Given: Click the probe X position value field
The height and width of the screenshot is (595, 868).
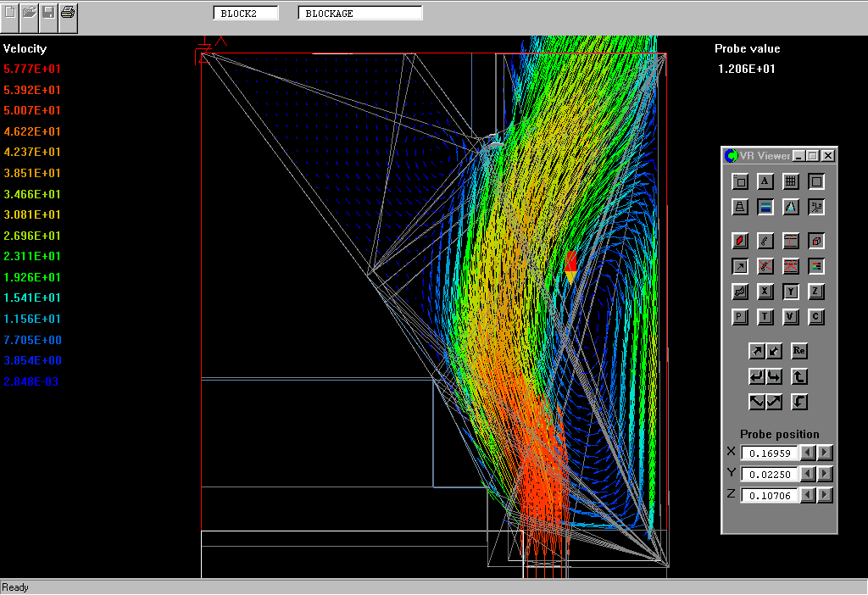Looking at the screenshot, I should click(x=770, y=453).
